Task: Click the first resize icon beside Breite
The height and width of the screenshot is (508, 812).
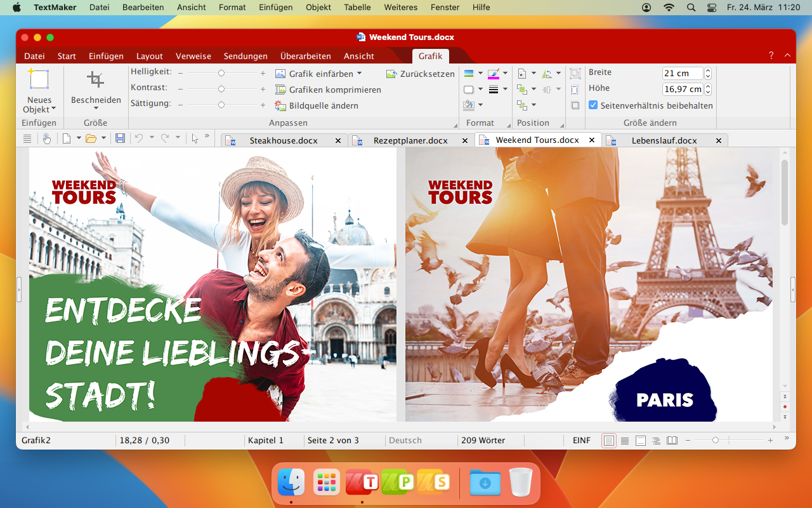Action: (575, 74)
